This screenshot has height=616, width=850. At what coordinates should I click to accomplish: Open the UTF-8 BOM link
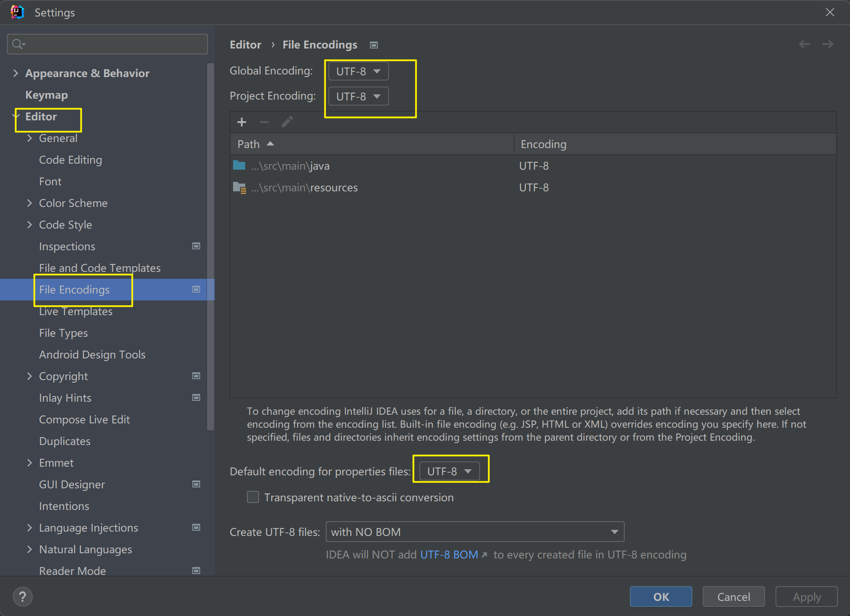tap(449, 555)
